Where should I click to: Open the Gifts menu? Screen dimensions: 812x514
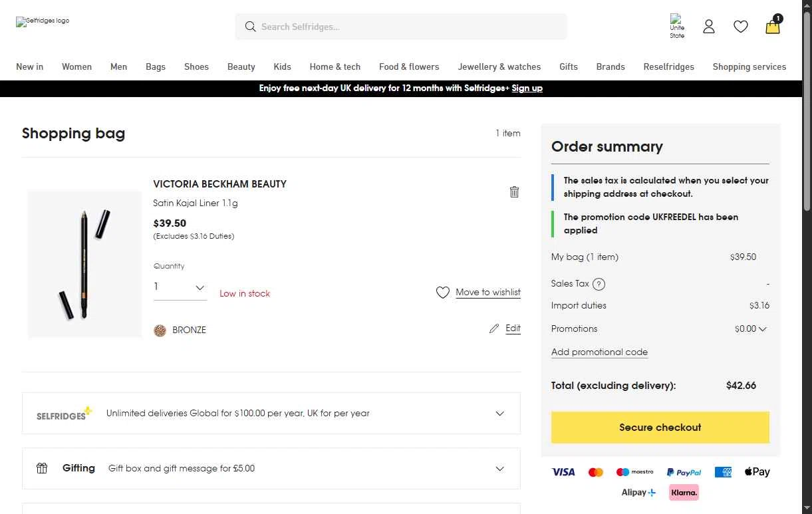click(x=569, y=66)
